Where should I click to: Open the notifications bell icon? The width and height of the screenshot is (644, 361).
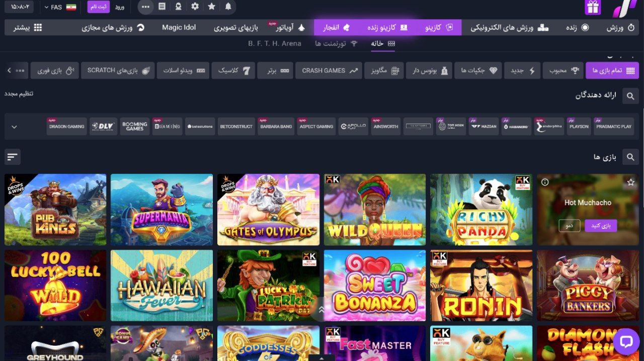228,7
